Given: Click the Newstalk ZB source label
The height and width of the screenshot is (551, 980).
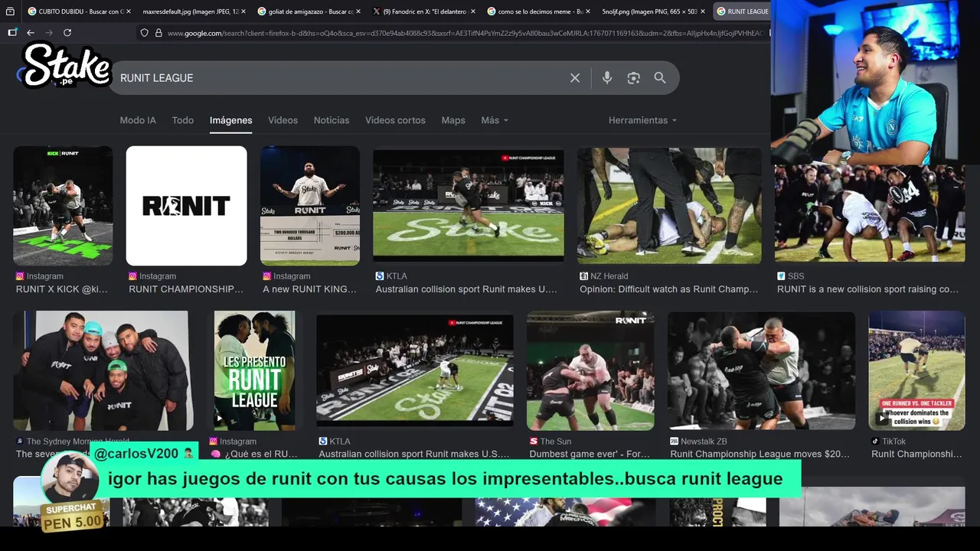Looking at the screenshot, I should 704,442.
